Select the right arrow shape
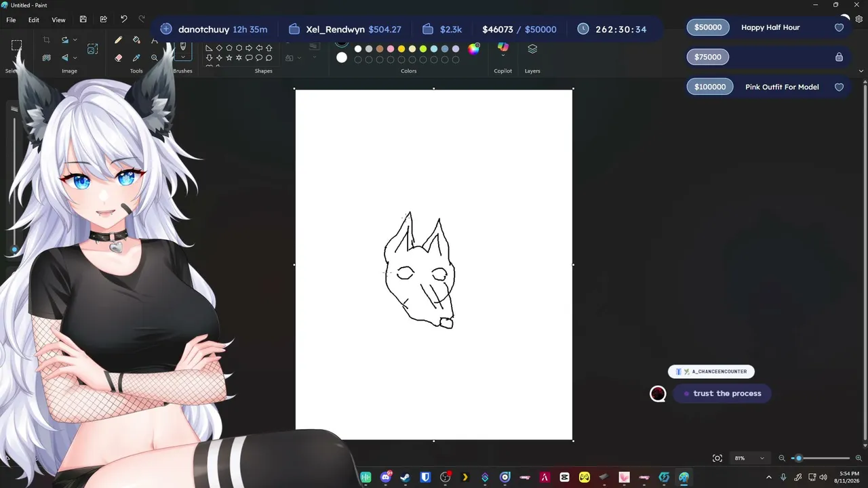Image resolution: width=868 pixels, height=488 pixels. (x=249, y=48)
